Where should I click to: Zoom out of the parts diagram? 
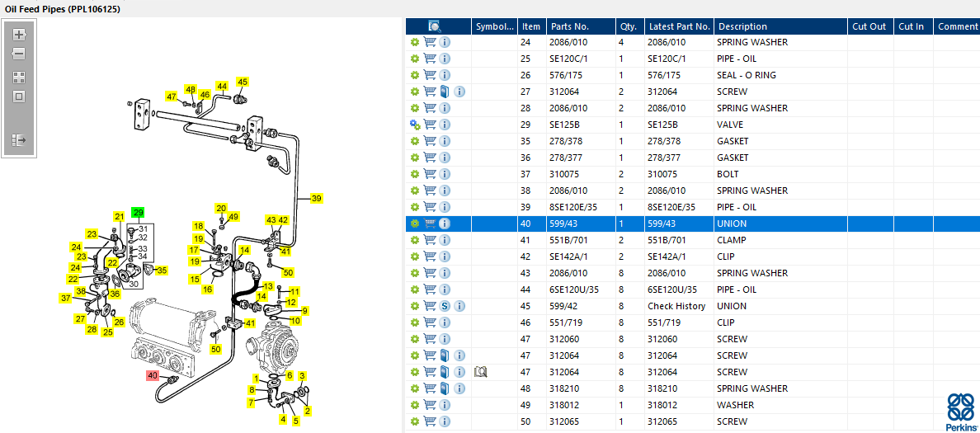pos(19,54)
